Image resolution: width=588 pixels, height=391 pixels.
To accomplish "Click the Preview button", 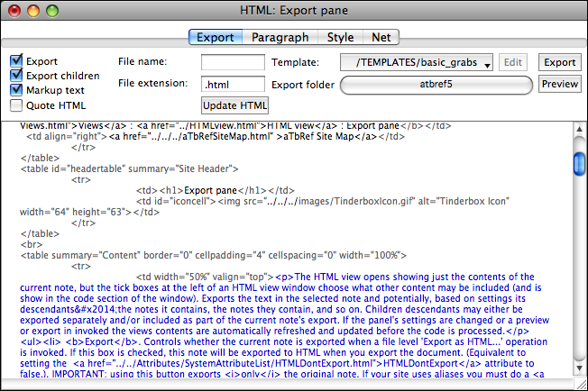I will click(x=559, y=85).
